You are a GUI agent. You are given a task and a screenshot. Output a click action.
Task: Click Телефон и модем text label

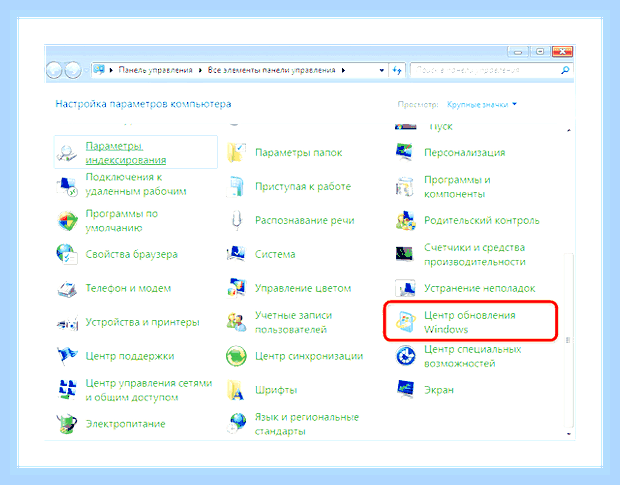tap(128, 289)
